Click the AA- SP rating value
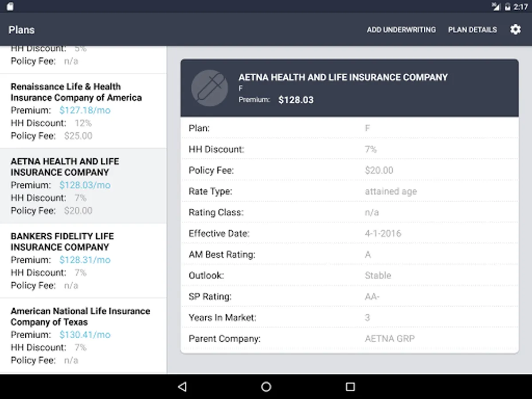This screenshot has width=532, height=399. click(372, 297)
